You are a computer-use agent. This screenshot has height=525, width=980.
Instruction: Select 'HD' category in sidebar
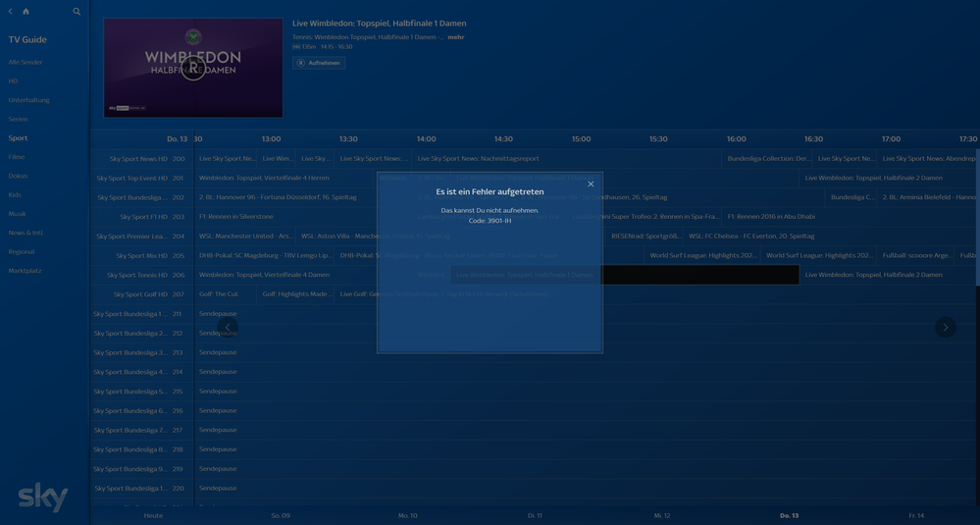coord(13,81)
